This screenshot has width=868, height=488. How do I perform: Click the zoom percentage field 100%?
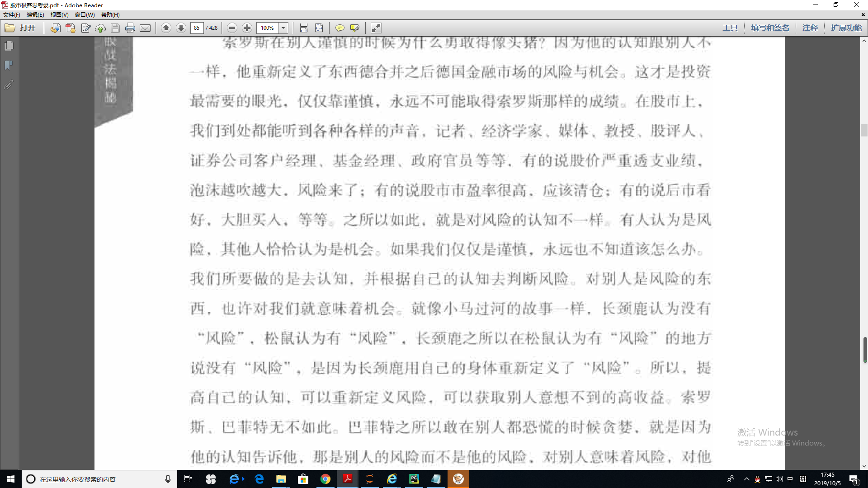pos(267,28)
